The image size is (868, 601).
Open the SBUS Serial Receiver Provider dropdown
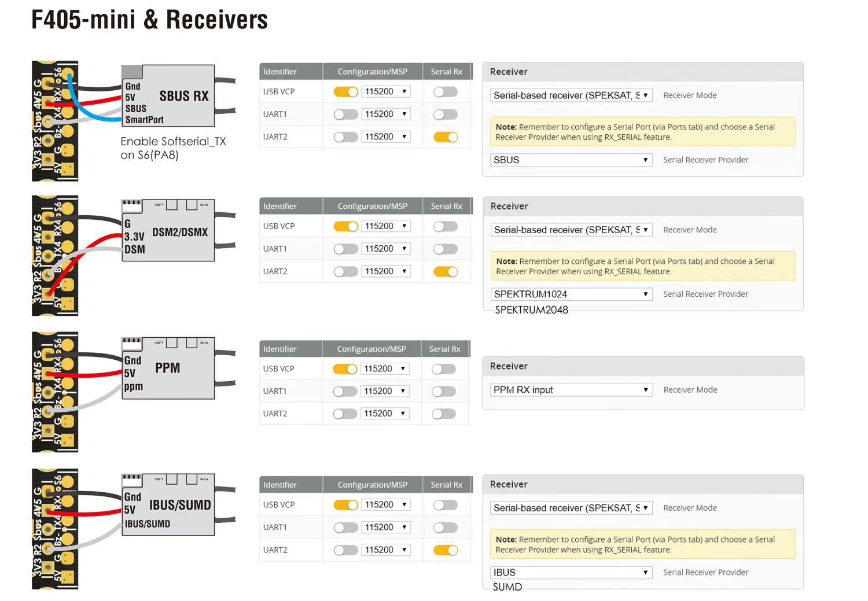(571, 160)
